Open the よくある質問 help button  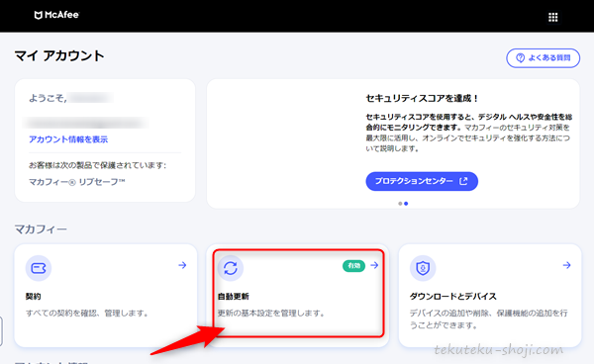[x=543, y=58]
